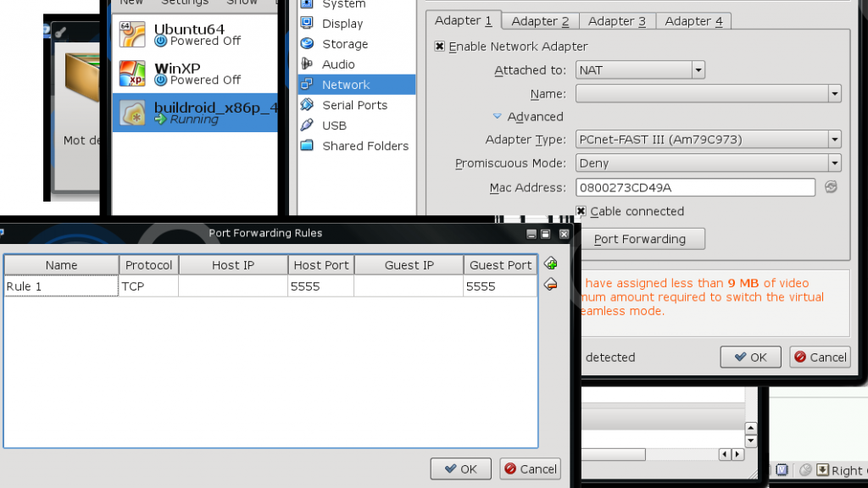The image size is (868, 488).
Task: Regenerate the MAC address
Action: [831, 187]
